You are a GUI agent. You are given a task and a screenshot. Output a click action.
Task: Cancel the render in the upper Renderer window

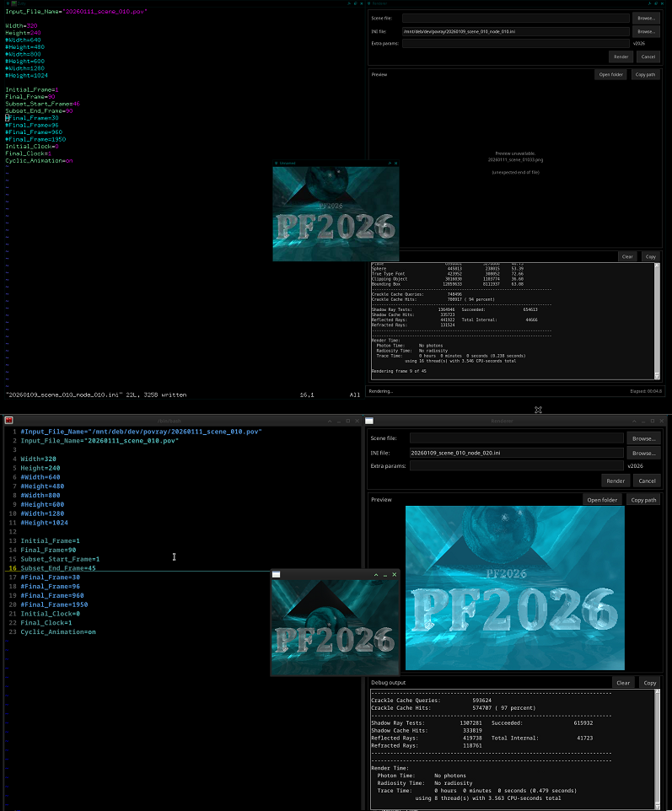click(x=647, y=56)
